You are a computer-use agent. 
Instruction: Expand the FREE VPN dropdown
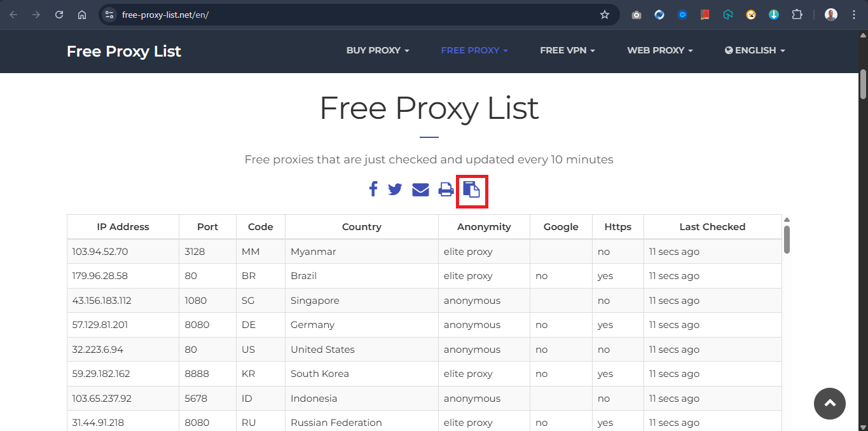(x=567, y=50)
